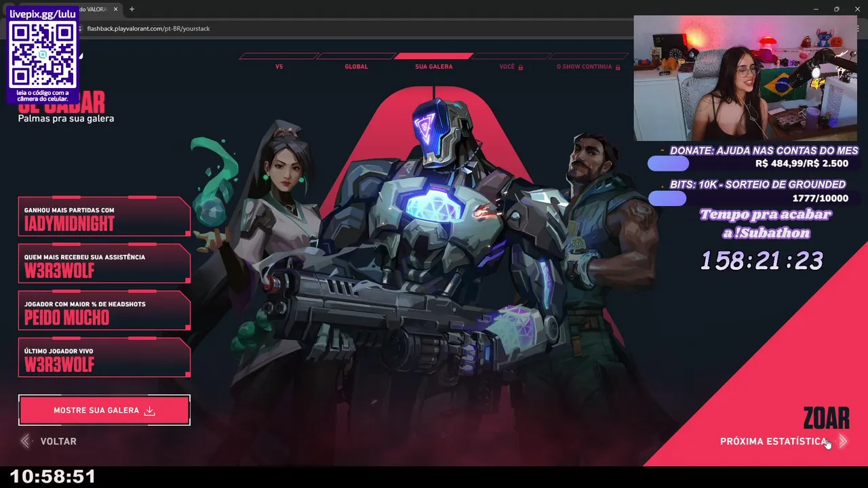
Task: Go back with the VOLTAR link
Action: point(58,441)
